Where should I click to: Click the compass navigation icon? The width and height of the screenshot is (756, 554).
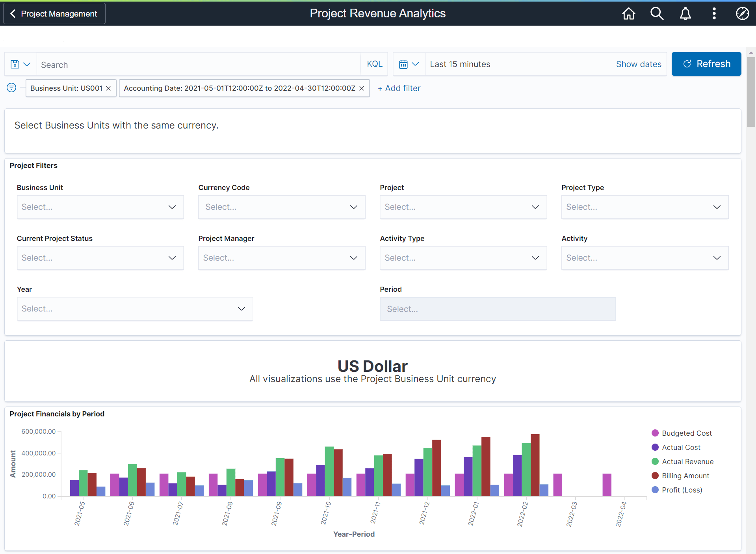pos(742,13)
